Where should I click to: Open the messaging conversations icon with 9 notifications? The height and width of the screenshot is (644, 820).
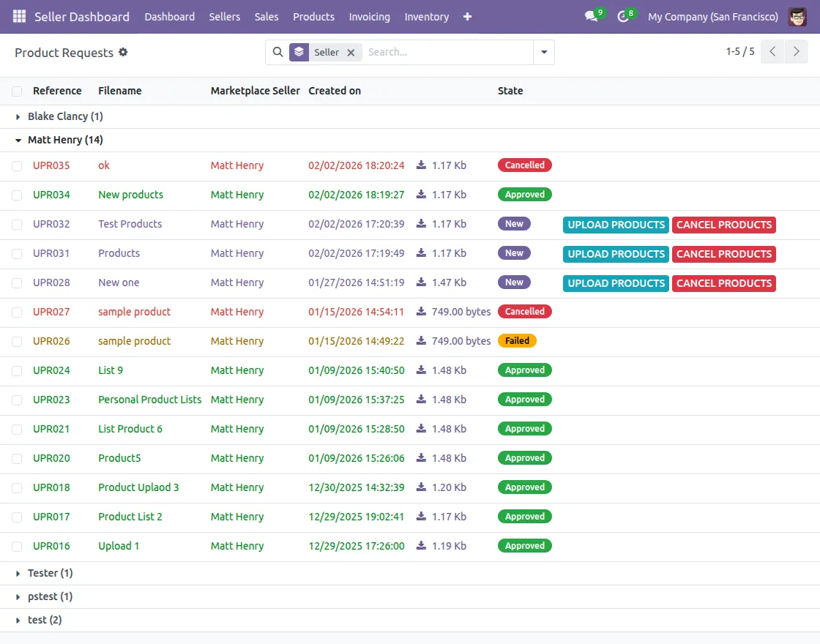click(592, 16)
